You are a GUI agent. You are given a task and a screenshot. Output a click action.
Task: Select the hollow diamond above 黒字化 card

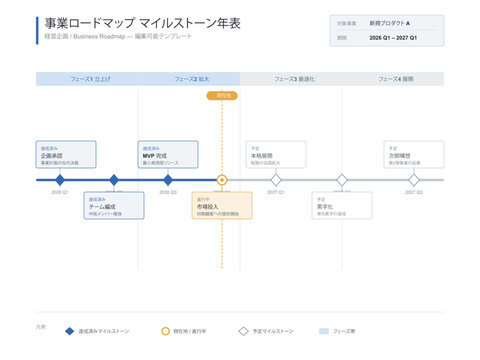342,180
